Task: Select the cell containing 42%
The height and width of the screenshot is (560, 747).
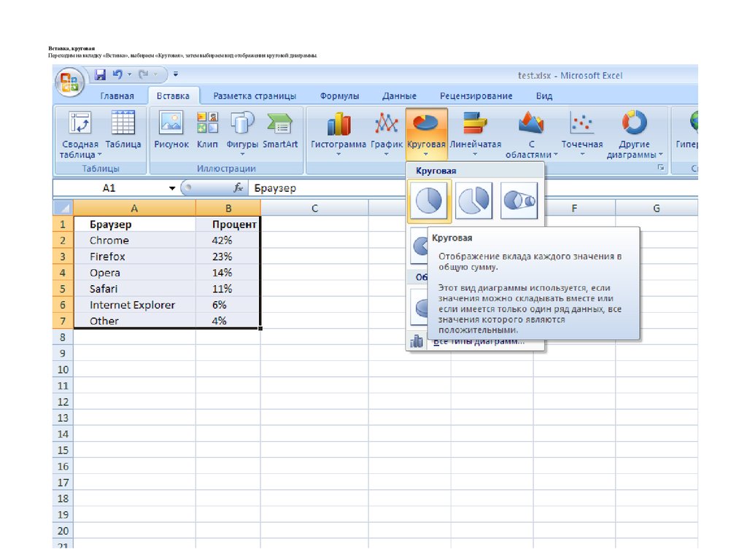Action: (228, 241)
